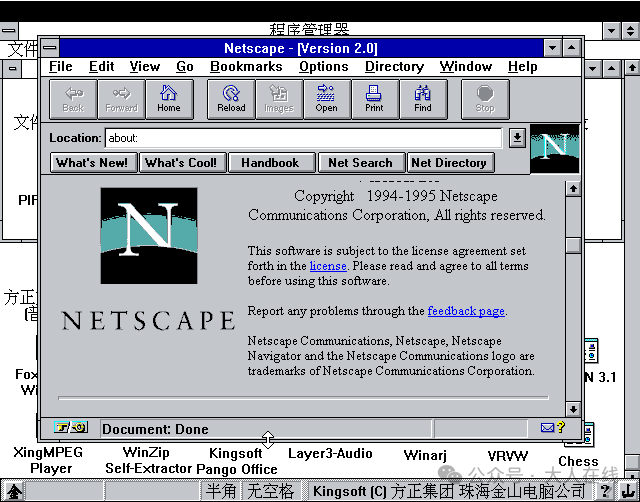640x502 pixels.
Task: Click the Netscape Version 2.0 title bar
Action: (301, 48)
